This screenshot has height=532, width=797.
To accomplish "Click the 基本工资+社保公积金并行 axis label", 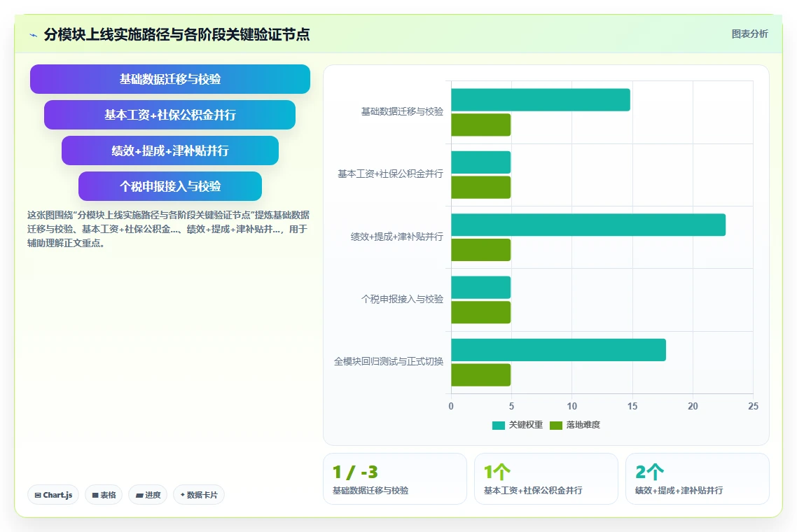I will 390,174.
